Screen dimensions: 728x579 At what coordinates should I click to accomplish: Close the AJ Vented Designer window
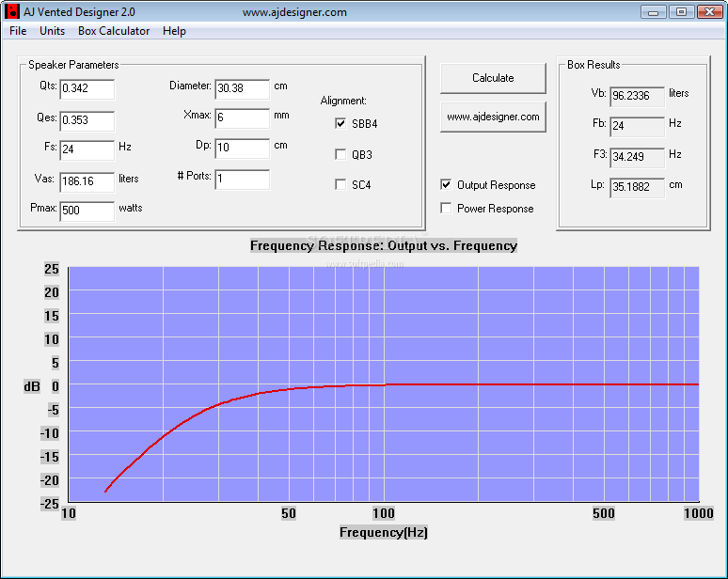click(709, 11)
